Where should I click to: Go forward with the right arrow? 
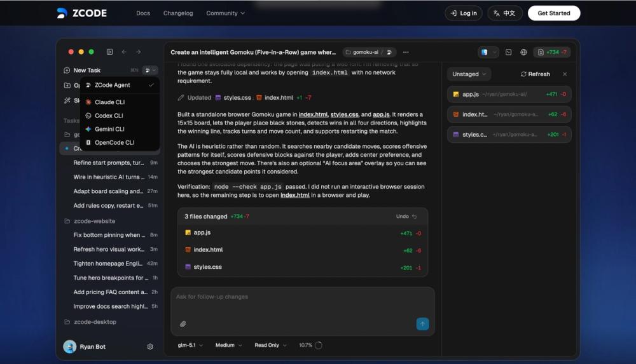pyautogui.click(x=138, y=52)
